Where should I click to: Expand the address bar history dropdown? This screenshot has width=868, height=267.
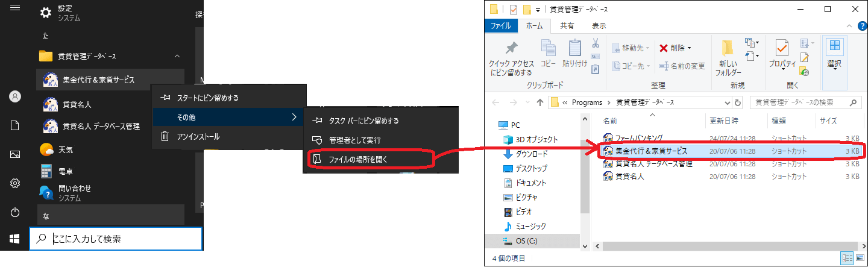[x=726, y=102]
